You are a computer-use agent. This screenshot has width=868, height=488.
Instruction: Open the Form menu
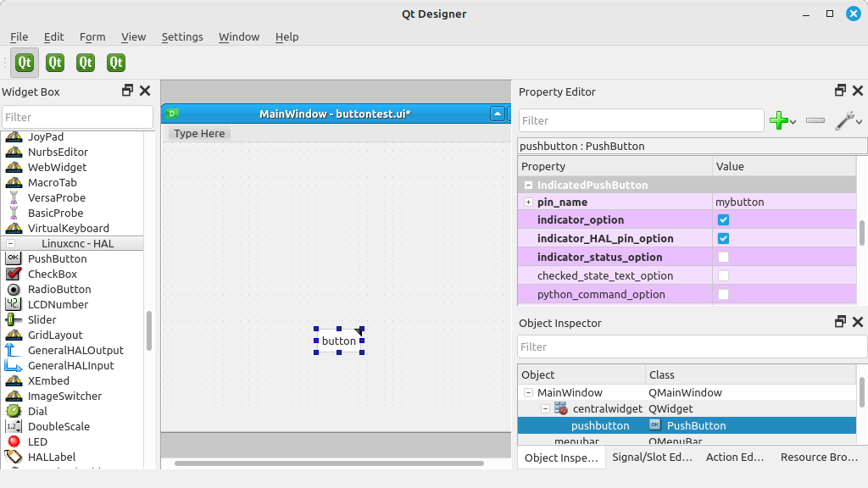point(92,37)
